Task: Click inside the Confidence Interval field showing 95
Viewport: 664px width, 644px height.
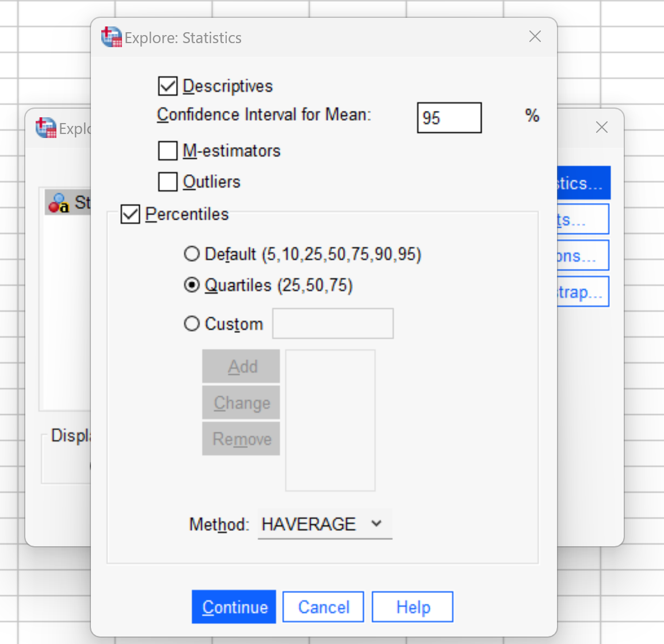Action: [x=449, y=117]
